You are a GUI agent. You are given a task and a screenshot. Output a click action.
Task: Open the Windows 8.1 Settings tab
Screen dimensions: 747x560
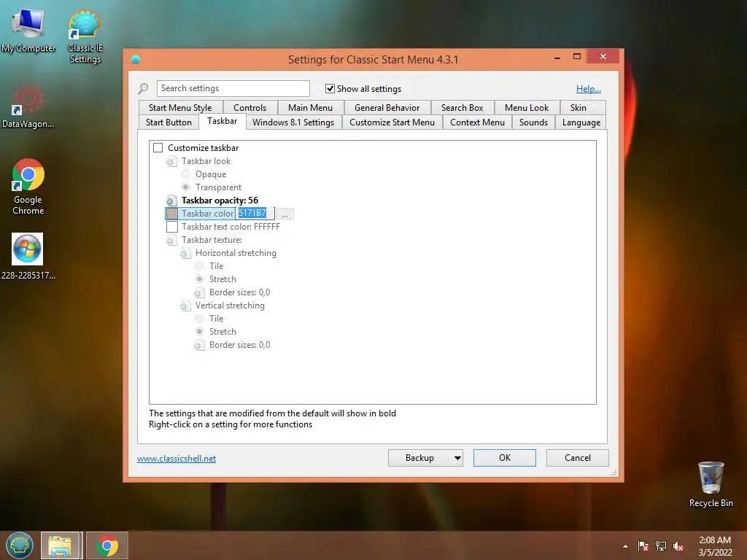click(x=293, y=122)
